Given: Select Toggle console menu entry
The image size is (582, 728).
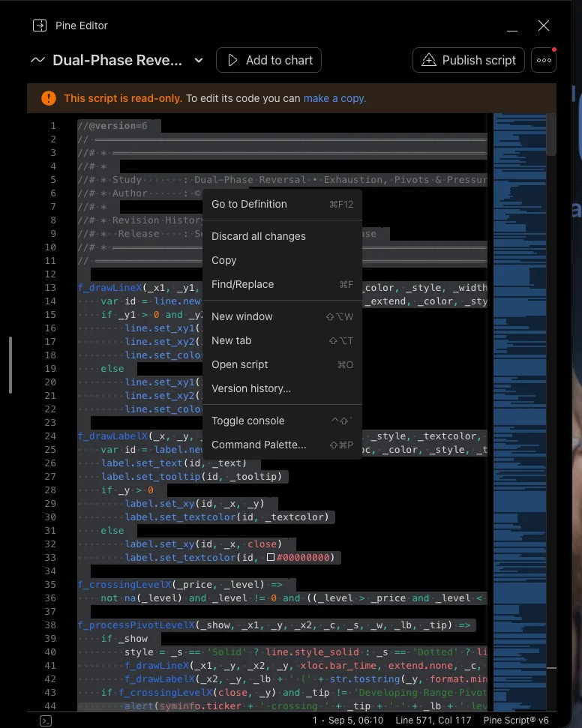Looking at the screenshot, I should click(282, 421).
